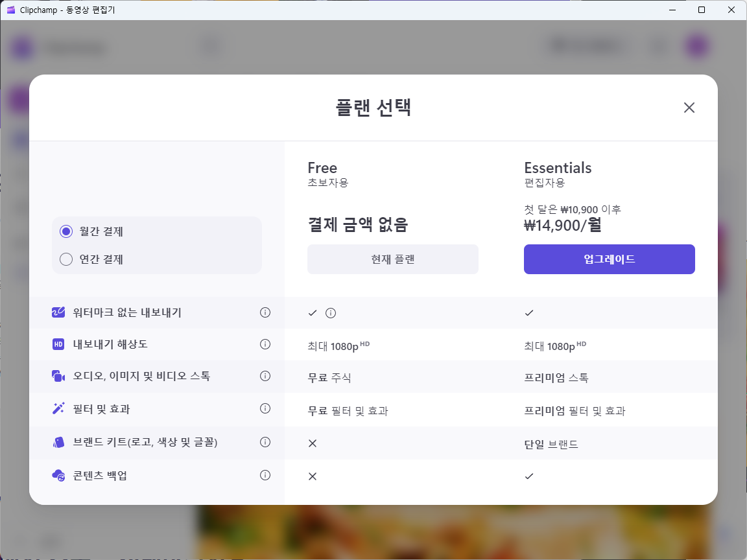Viewport: 747px width, 560px height.
Task: Click the 업그레이드 button
Action: [610, 259]
